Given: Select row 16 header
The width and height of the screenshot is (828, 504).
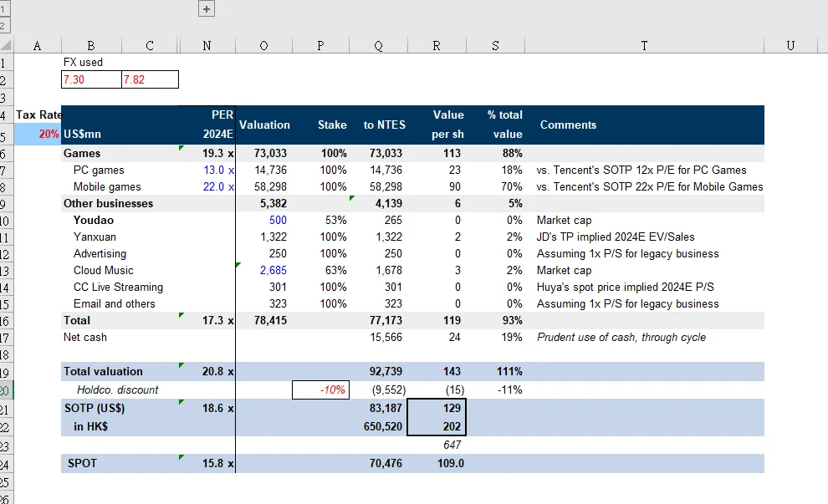Looking at the screenshot, I should tap(5, 322).
